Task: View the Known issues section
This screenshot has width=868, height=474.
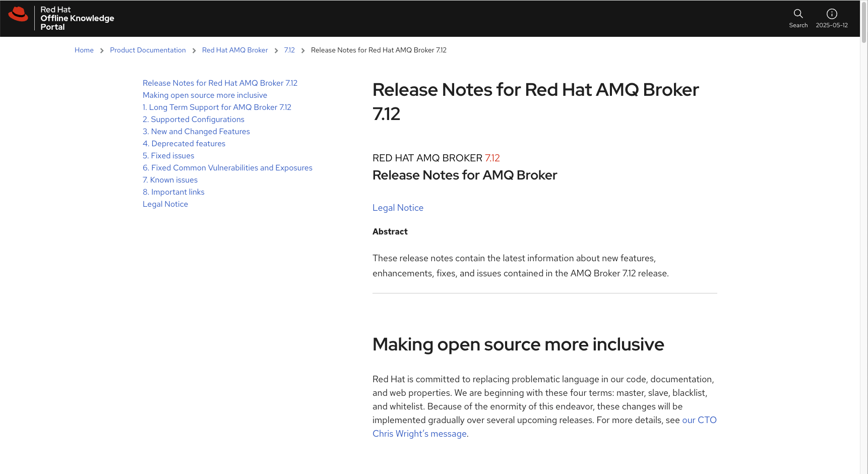Action: pos(170,180)
